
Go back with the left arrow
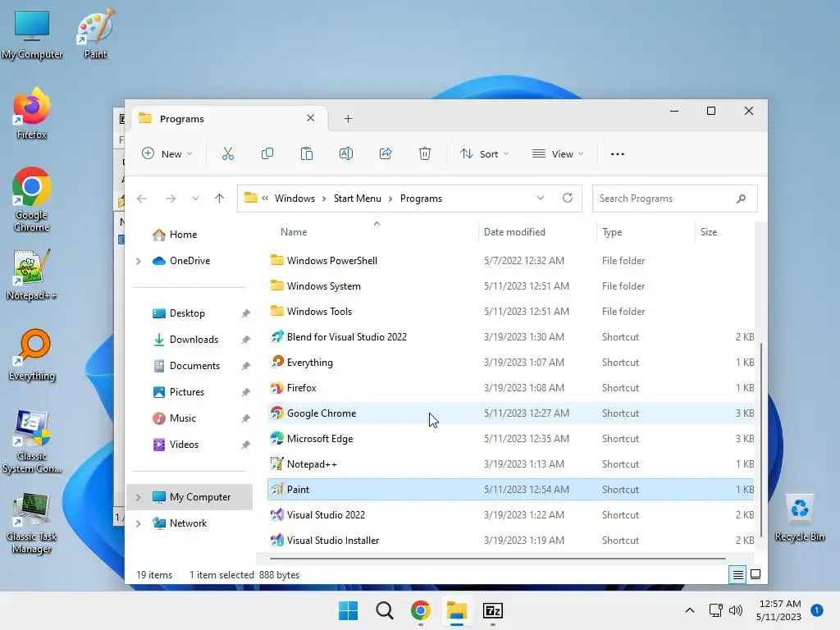coord(142,199)
